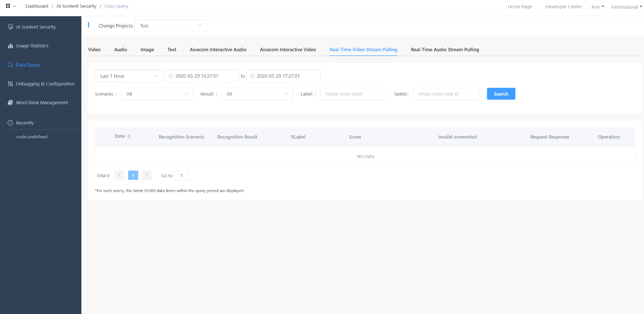Open the Developer Center link
Image resolution: width=644 pixels, height=314 pixels.
click(563, 7)
